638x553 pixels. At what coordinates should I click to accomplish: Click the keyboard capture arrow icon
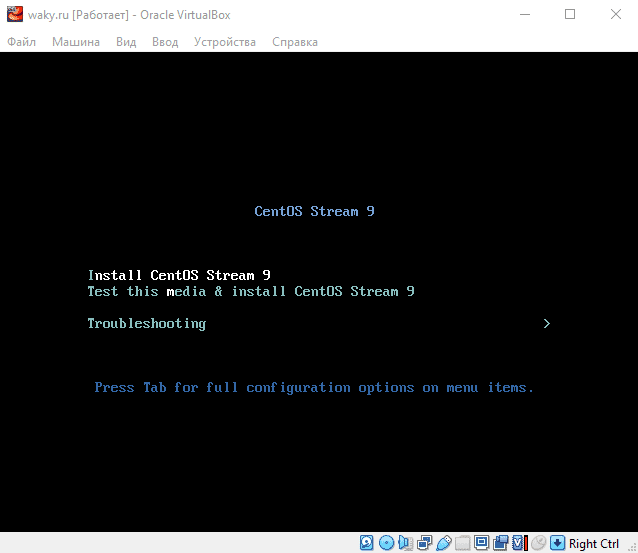(x=557, y=543)
